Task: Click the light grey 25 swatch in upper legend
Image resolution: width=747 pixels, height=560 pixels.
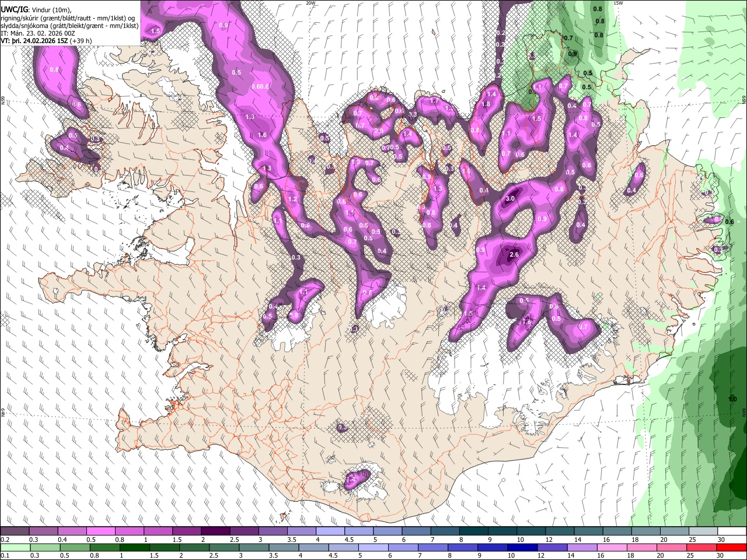Action: coord(703,531)
